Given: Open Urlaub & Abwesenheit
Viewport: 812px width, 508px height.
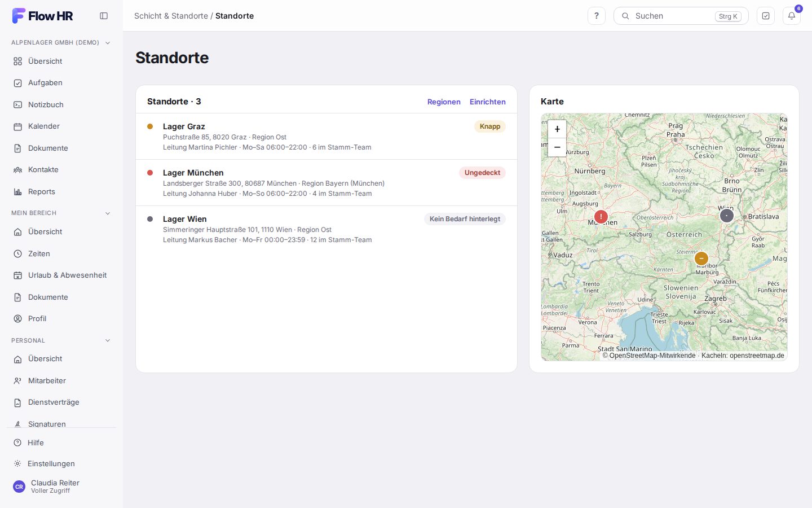Looking at the screenshot, I should [x=61, y=275].
